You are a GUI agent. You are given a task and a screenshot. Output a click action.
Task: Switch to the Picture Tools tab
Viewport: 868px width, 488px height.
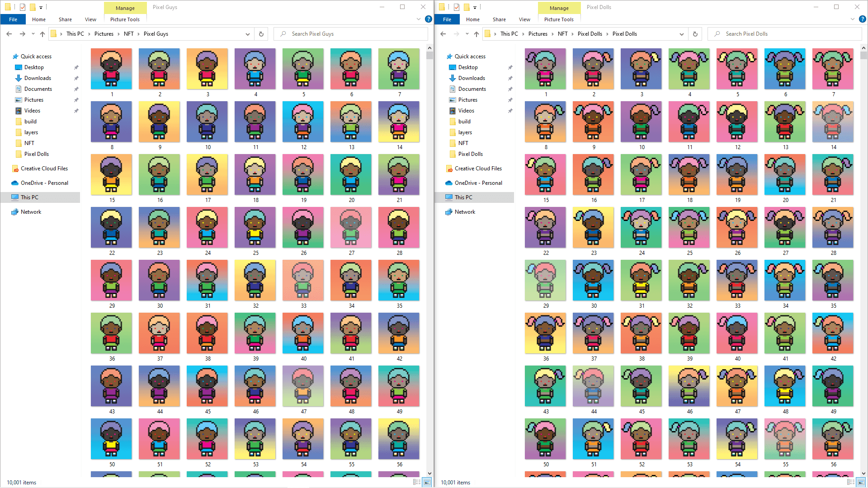pos(125,19)
